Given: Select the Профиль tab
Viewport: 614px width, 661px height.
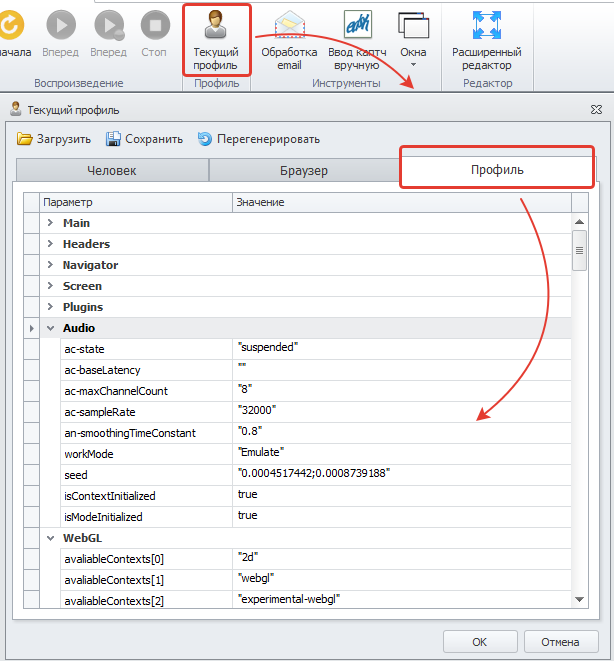Looking at the screenshot, I should click(497, 169).
